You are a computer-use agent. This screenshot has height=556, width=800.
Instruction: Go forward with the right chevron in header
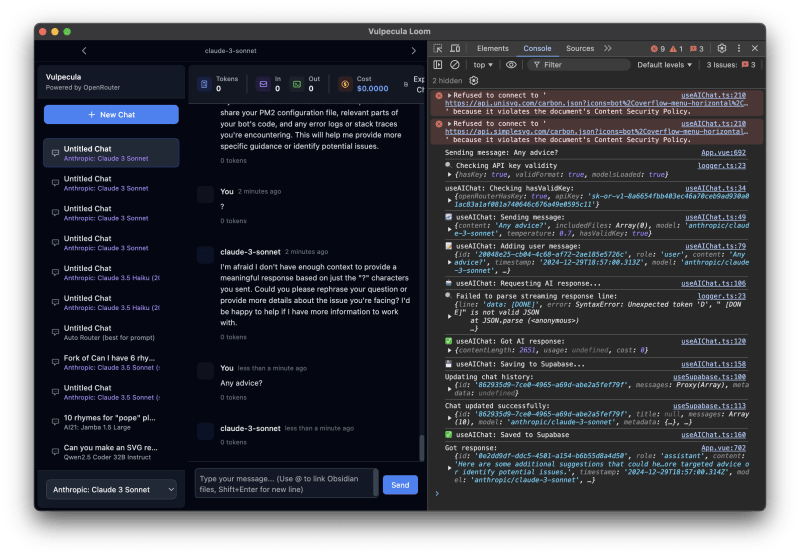point(413,50)
